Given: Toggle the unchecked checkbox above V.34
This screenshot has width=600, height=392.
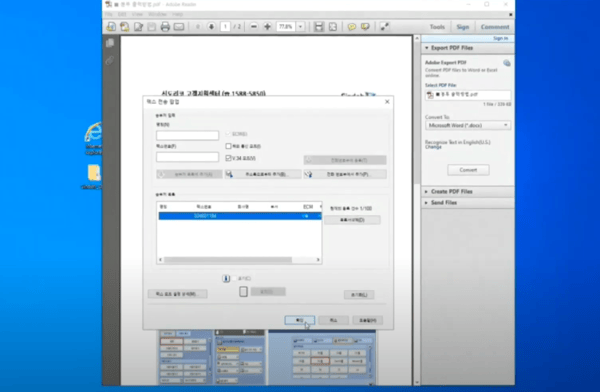Looking at the screenshot, I should click(228, 146).
